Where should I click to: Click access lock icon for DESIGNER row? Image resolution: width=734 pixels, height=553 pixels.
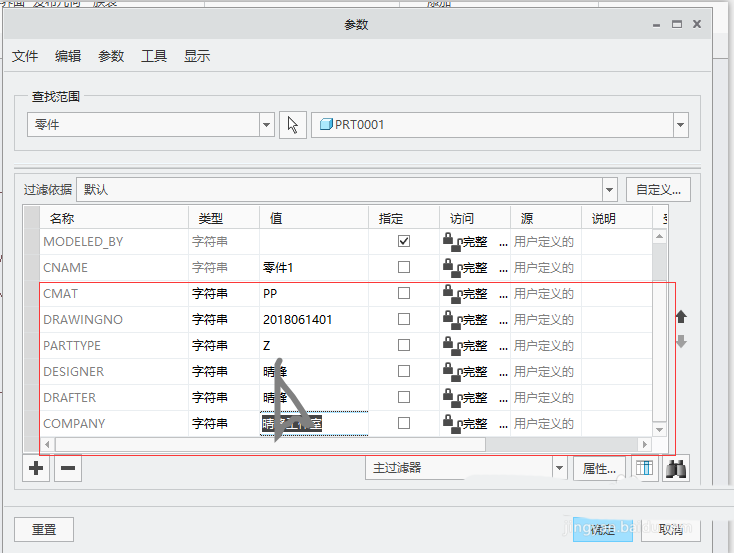click(451, 371)
